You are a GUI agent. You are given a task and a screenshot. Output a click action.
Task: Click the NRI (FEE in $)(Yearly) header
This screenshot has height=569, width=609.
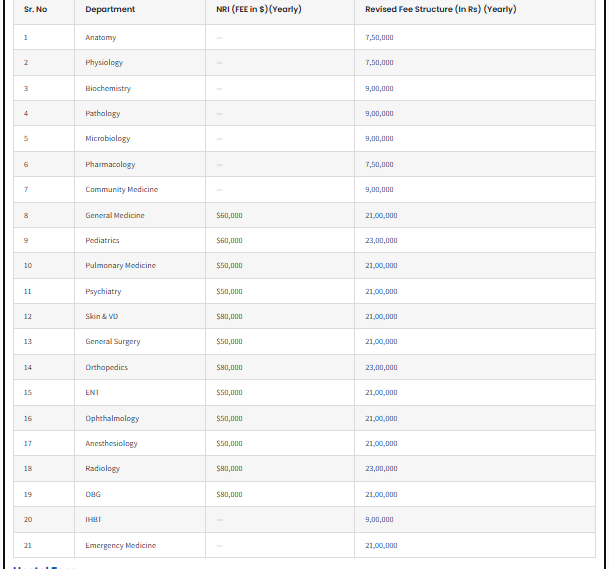click(x=259, y=10)
